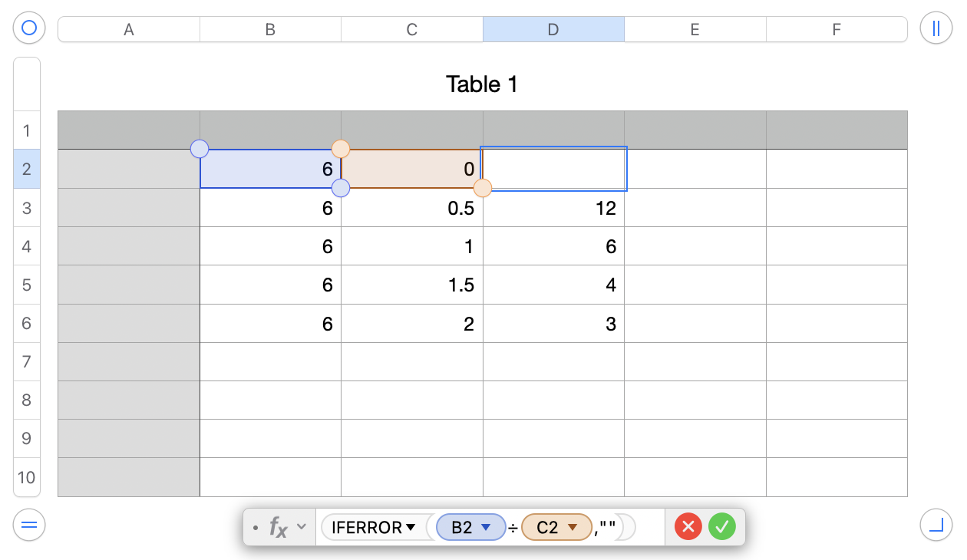This screenshot has height=560, width=967.
Task: Confirm the formula with the green checkmark
Action: tap(722, 527)
